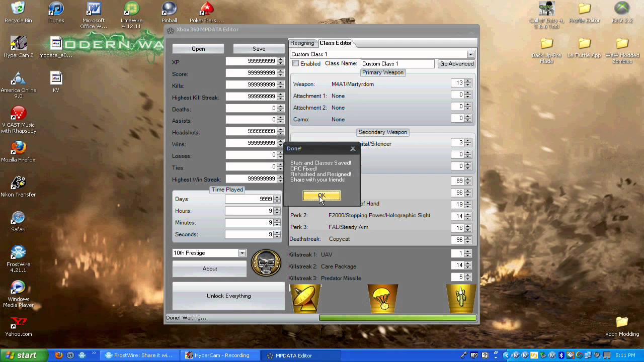Image resolution: width=644 pixels, height=362 pixels.
Task: Open America Online 9.0 shortcut
Action: pos(18,85)
